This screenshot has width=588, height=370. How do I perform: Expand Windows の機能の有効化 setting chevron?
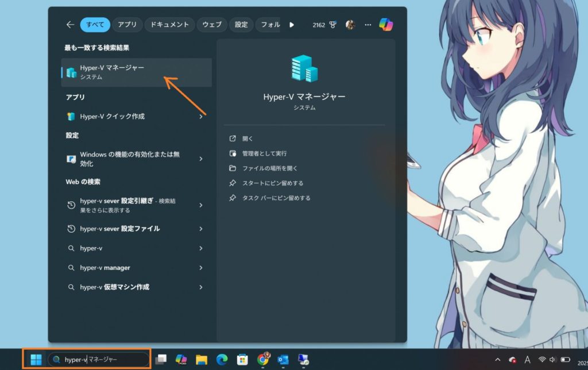[x=201, y=159]
